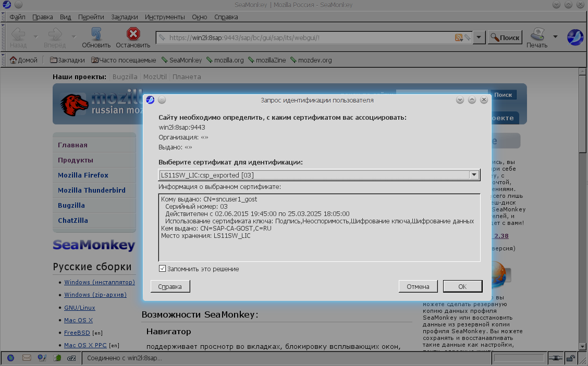Click the Домой home icon in bookmarks bar

click(14, 60)
